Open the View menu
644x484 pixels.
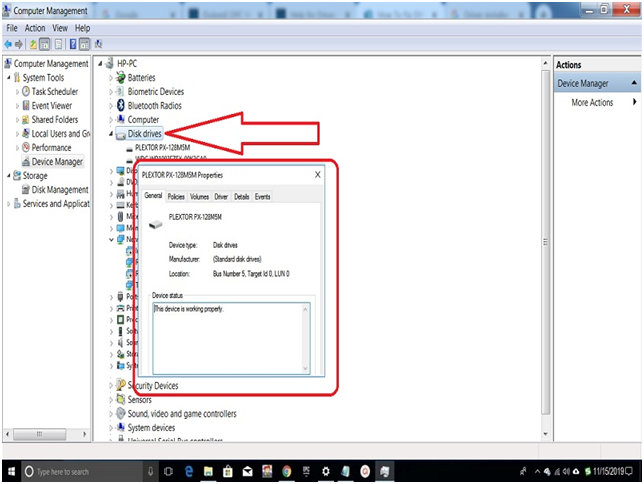pos(60,28)
